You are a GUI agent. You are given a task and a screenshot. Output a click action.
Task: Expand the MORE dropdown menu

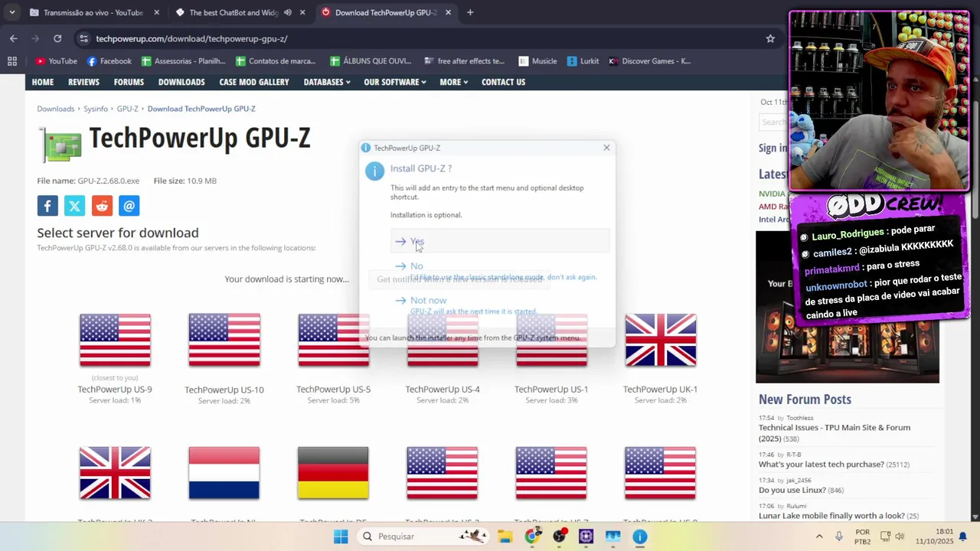pos(453,82)
